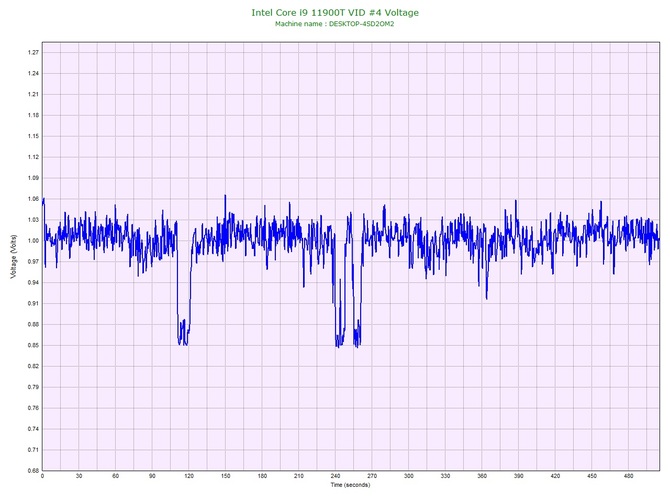
Task: Click the 0 tick on the time axis
Action: pos(42,476)
